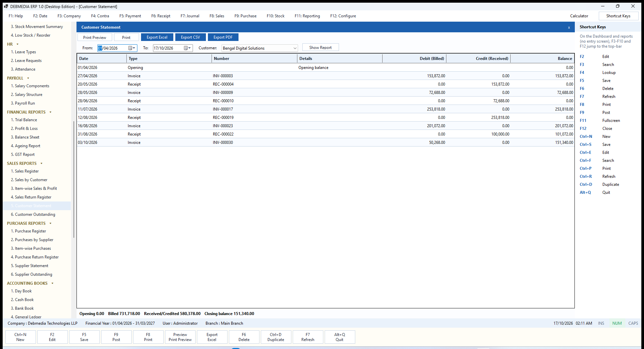
Task: Click the Ctrl+D Duplicate bottom button
Action: click(276, 337)
